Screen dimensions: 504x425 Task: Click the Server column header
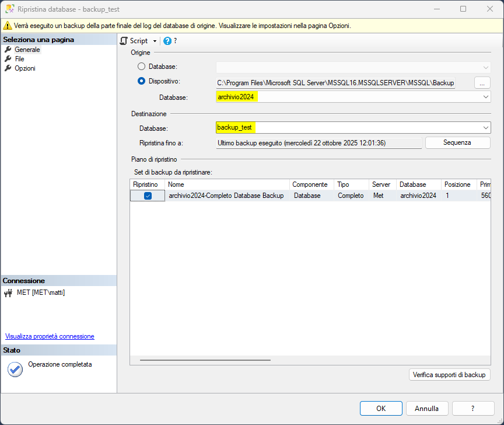383,184
